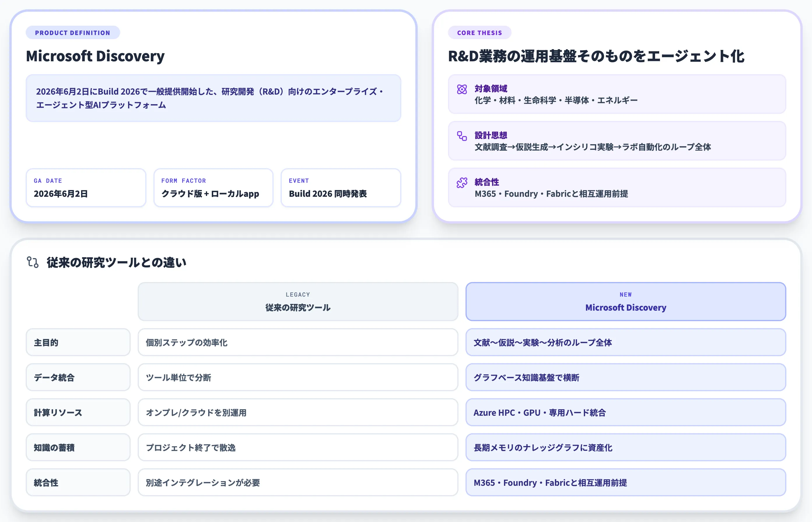Click the 従来の研究ツールとの違い section heading
The width and height of the screenshot is (812, 522).
[116, 262]
